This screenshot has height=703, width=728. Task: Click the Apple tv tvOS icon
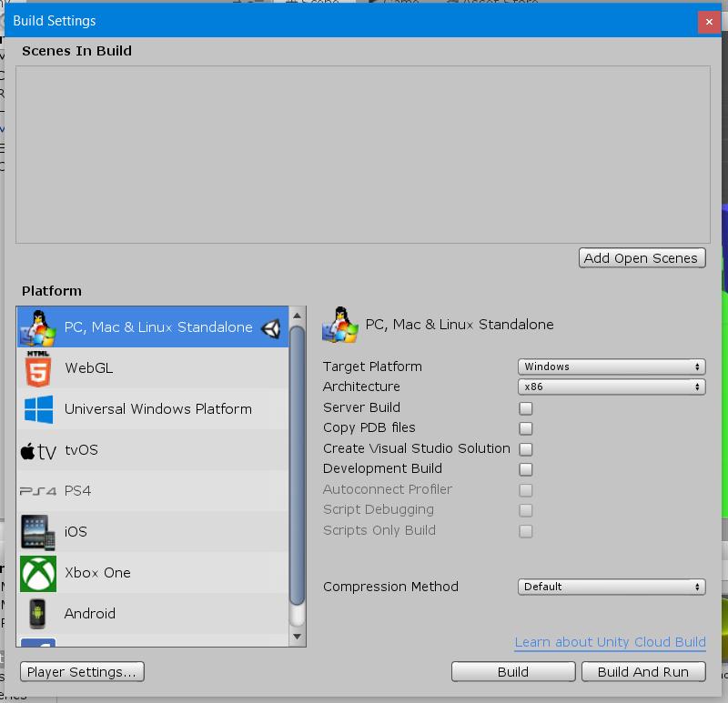click(x=38, y=450)
